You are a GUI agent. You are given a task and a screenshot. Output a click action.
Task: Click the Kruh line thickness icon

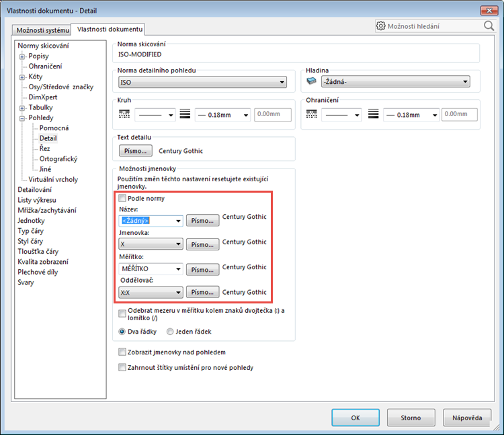pyautogui.click(x=185, y=114)
